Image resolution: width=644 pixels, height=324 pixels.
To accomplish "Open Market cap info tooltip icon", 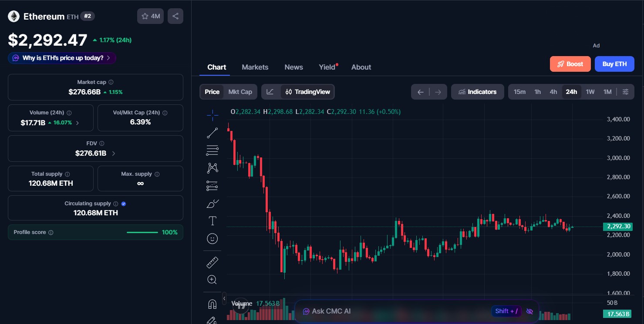I will point(111,82).
